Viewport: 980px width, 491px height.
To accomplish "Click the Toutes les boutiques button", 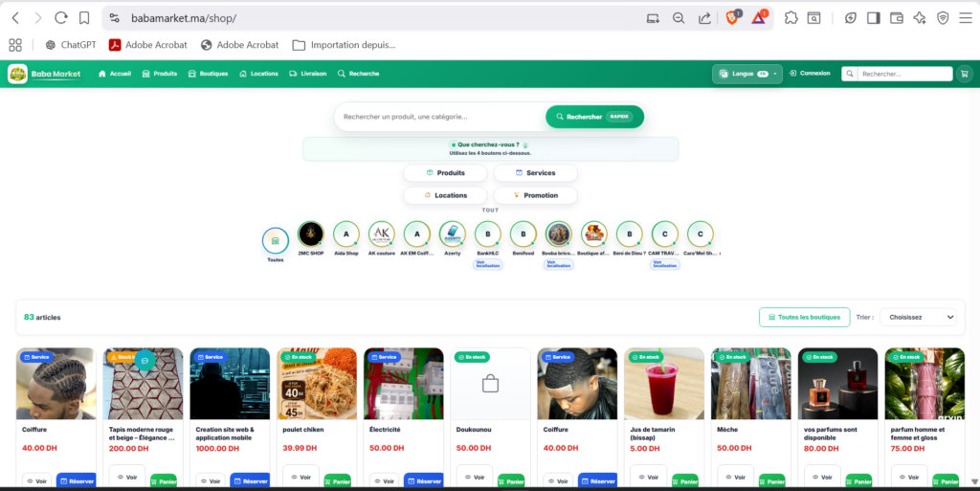I will click(x=804, y=318).
